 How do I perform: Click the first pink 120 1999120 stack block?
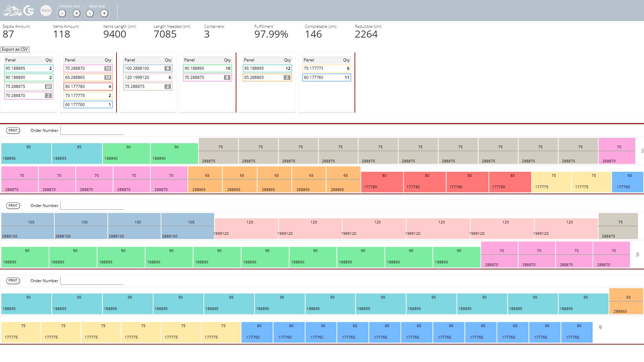tap(246, 229)
